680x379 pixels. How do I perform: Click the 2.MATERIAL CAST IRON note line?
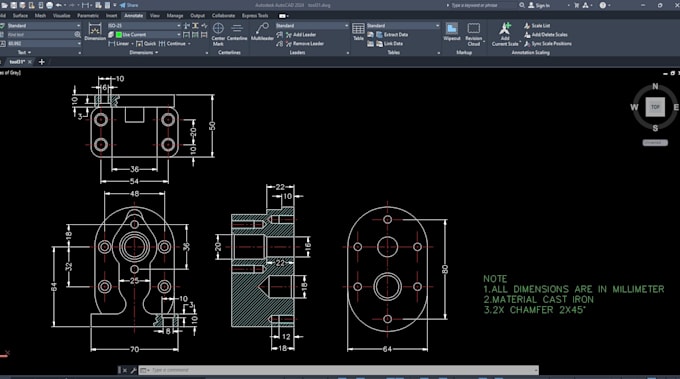coord(539,300)
